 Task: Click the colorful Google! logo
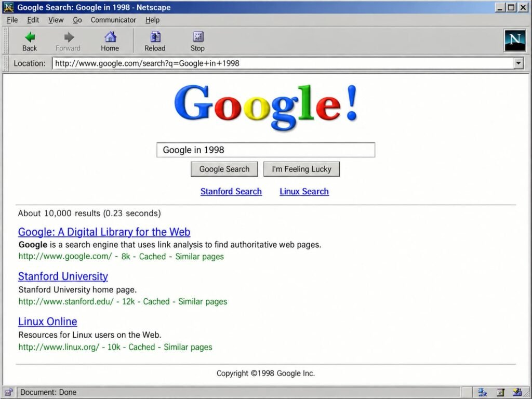coord(265,107)
